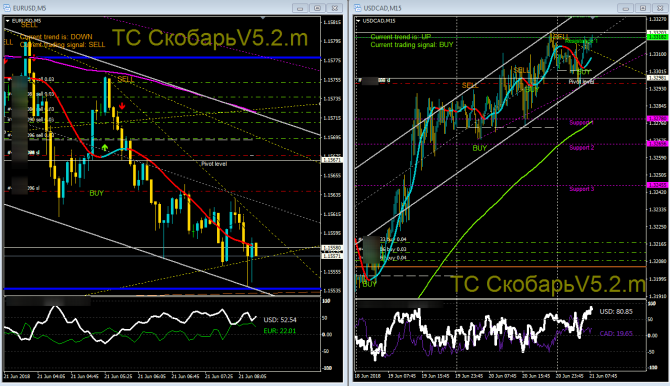Click the 'Pivot level' label in USDCAD chart
Viewport: 670px width, 386px height.
[581, 82]
